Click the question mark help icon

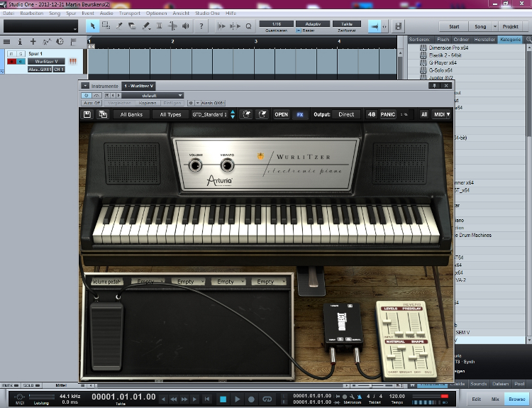201,26
